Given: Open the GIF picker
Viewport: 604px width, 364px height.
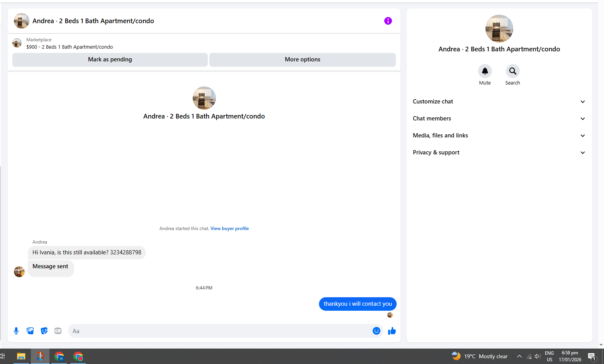Looking at the screenshot, I should point(58,331).
